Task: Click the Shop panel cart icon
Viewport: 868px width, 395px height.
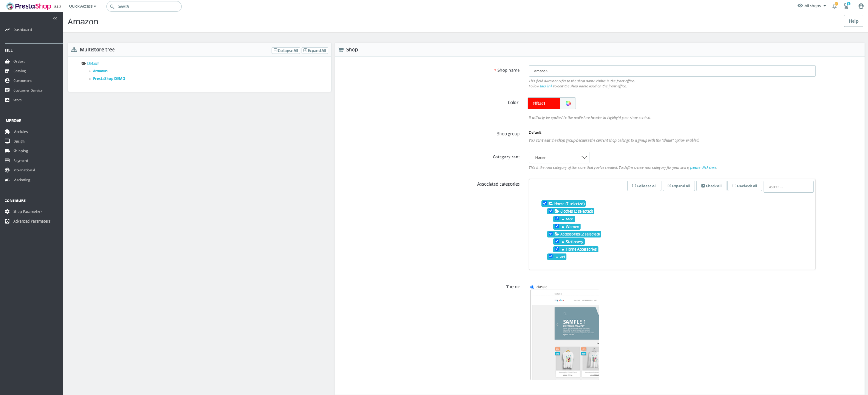Action: (341, 50)
